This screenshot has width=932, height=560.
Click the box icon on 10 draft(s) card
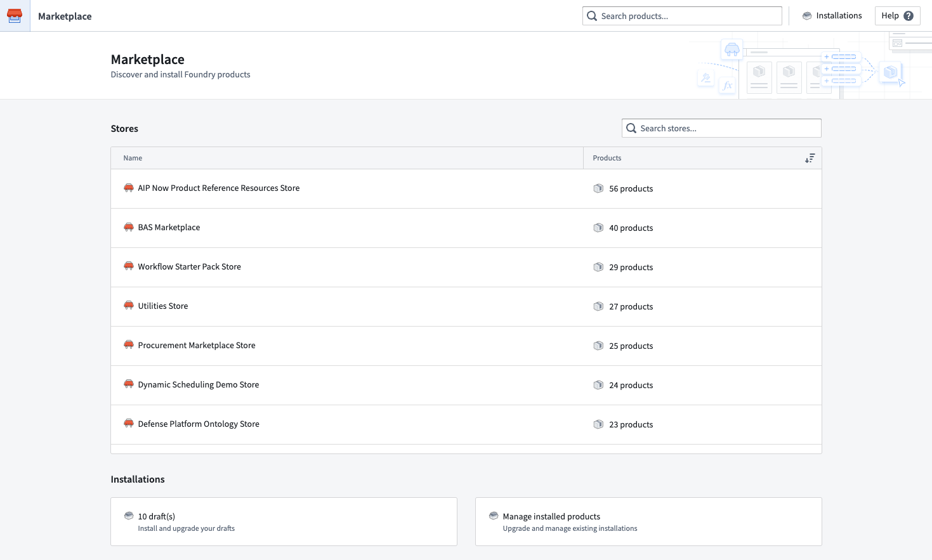click(129, 516)
